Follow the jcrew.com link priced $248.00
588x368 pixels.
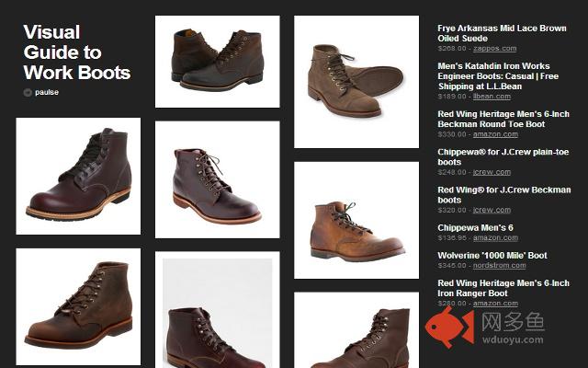click(492, 172)
